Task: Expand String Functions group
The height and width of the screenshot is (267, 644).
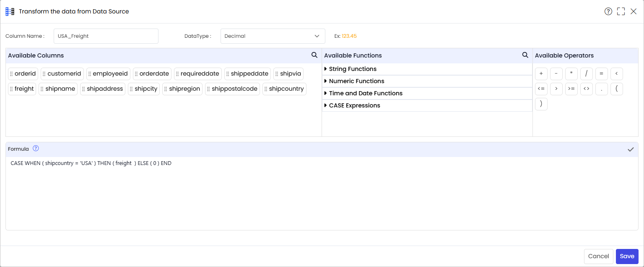Action: pos(427,69)
